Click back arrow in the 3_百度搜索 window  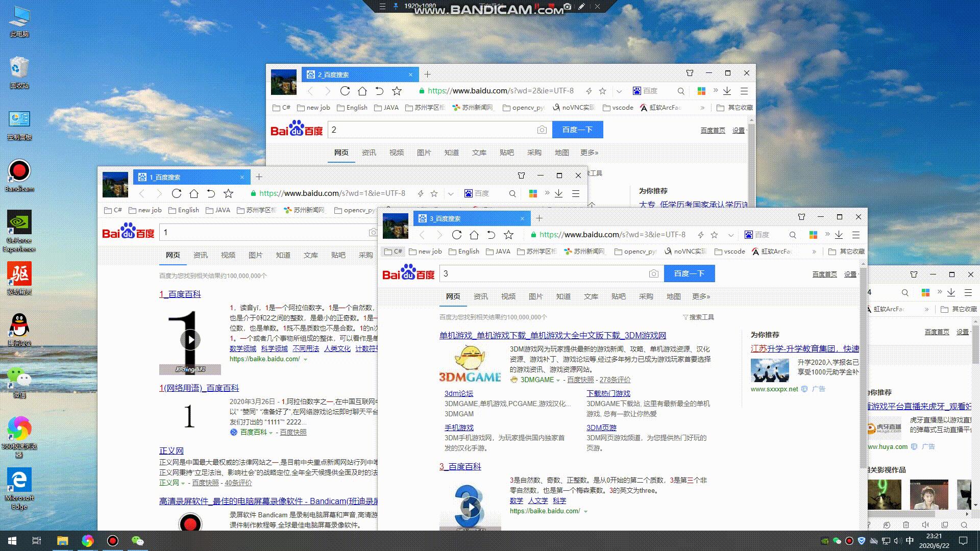pos(422,235)
